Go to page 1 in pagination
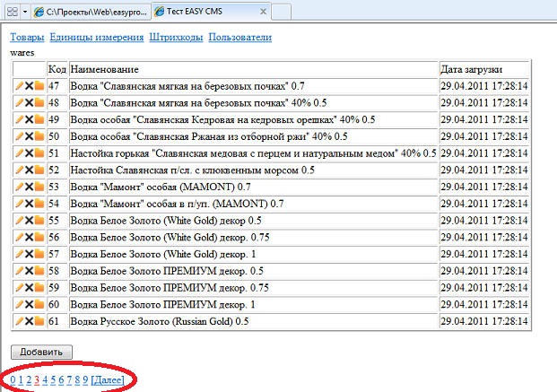The width and height of the screenshot is (557, 392). pos(21,380)
